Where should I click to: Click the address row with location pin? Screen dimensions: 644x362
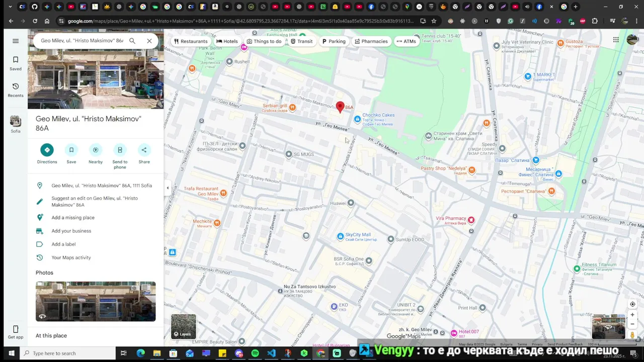click(x=96, y=186)
